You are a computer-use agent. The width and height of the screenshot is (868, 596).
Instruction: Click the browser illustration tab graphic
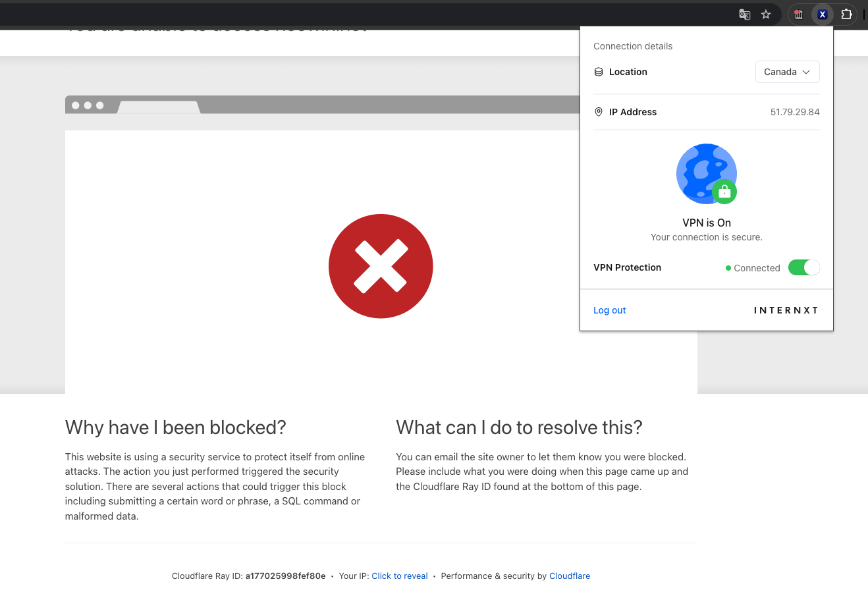click(159, 107)
